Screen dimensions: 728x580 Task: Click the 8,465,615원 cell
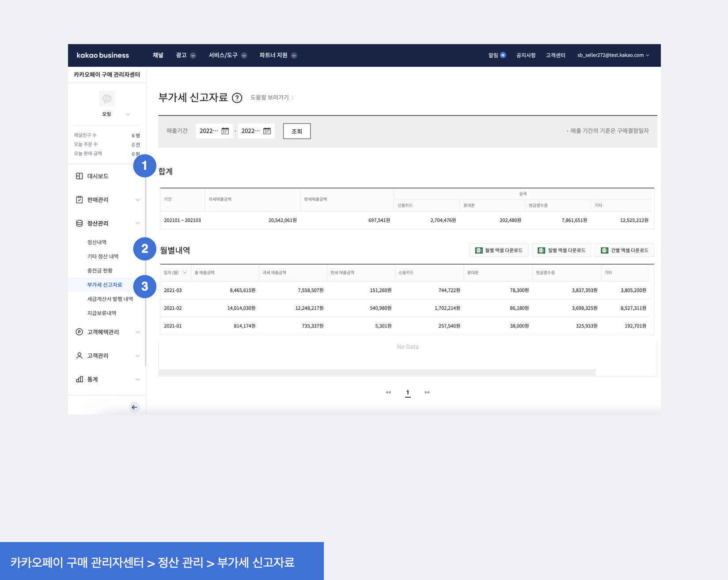coord(243,290)
